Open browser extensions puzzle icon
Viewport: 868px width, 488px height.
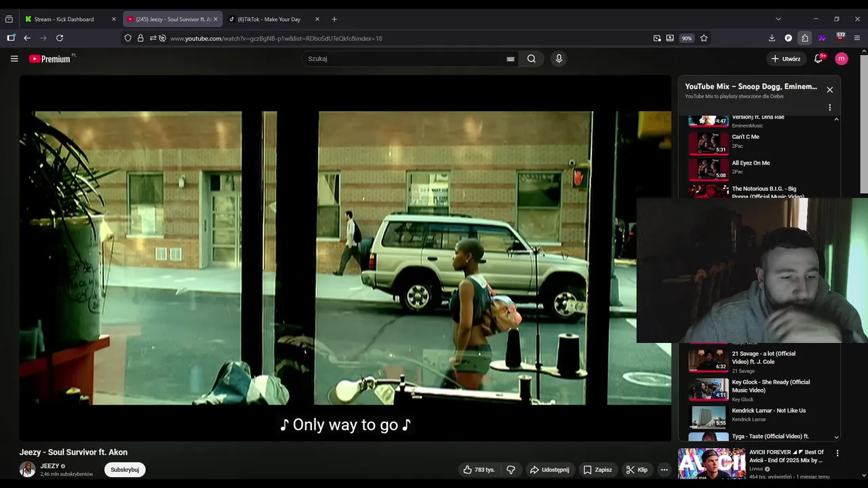point(805,38)
